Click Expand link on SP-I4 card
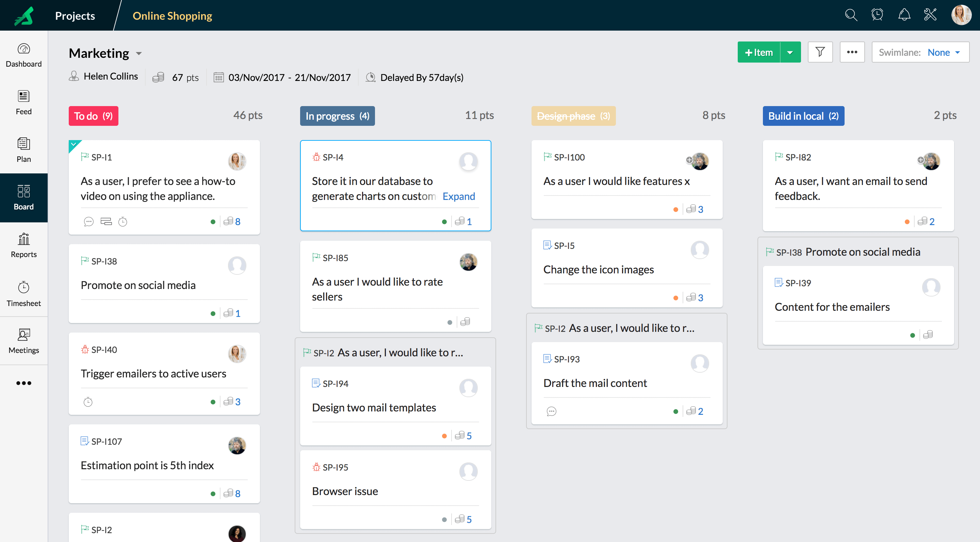The image size is (980, 542). [x=458, y=196]
